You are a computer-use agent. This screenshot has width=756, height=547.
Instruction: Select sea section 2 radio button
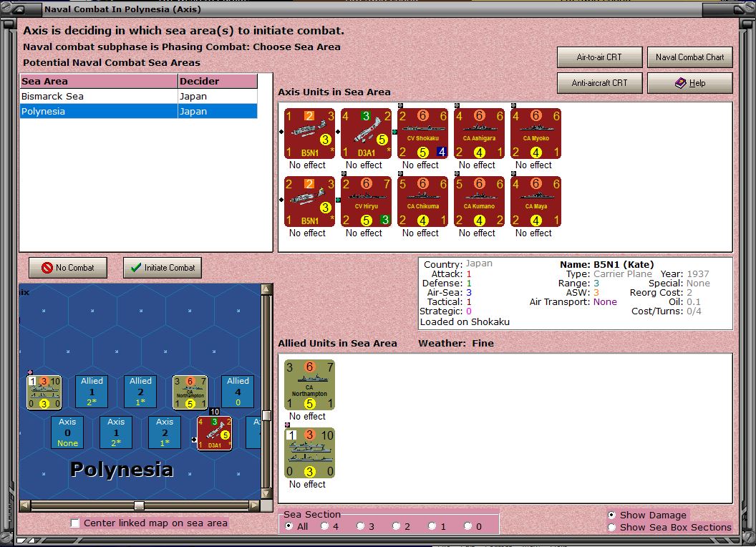[x=396, y=526]
